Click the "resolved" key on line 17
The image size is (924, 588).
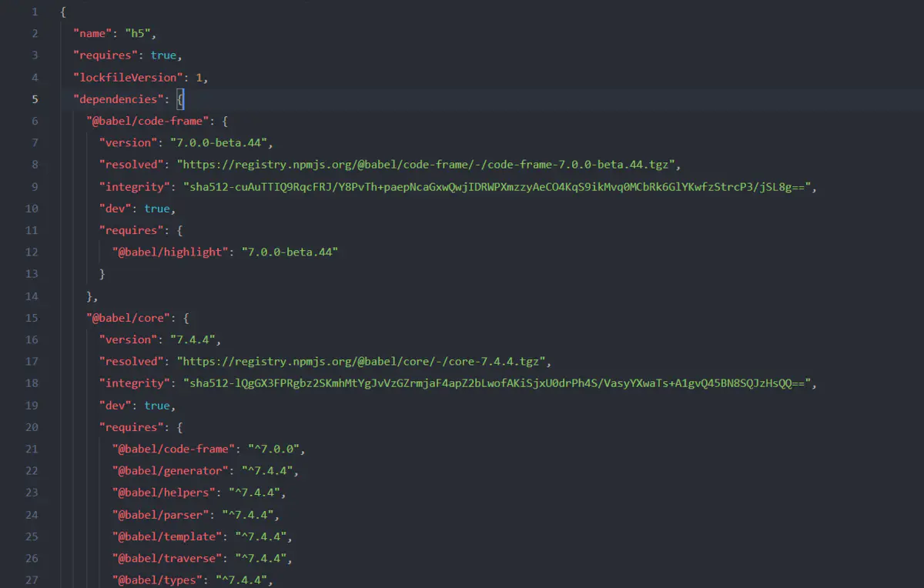(132, 362)
